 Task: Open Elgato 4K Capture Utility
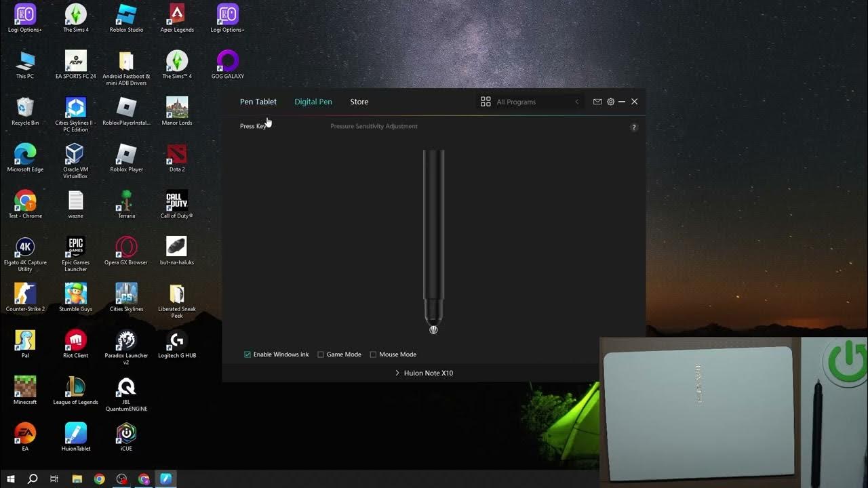coord(25,255)
